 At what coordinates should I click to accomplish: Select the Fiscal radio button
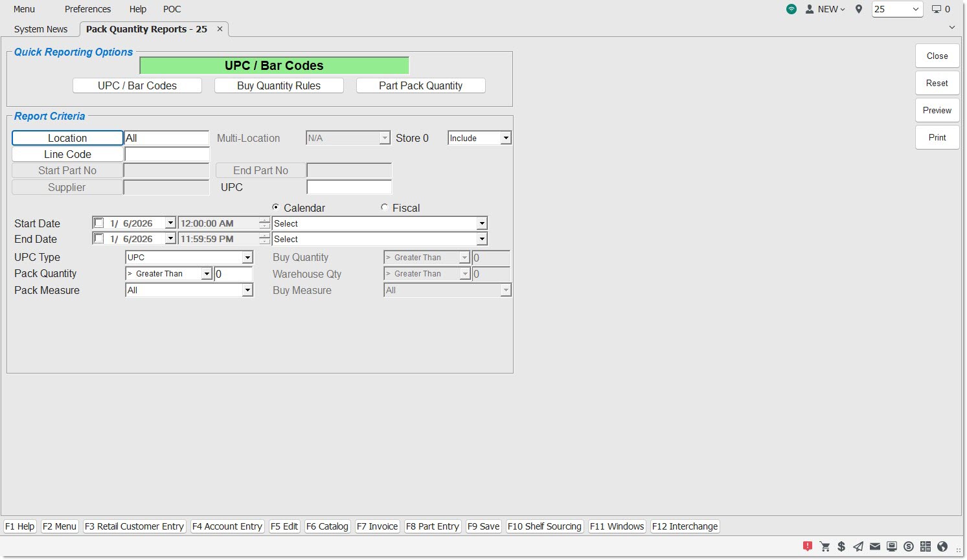tap(385, 208)
